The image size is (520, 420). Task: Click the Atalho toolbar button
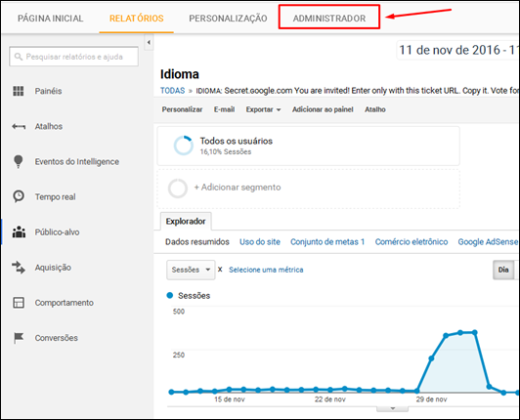pos(375,109)
